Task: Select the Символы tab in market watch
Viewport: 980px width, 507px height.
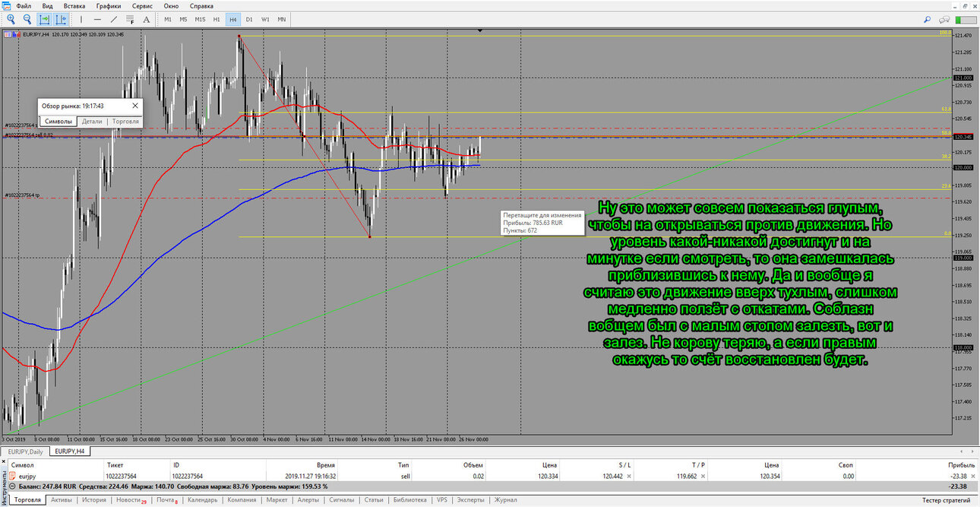Action: tap(58, 121)
